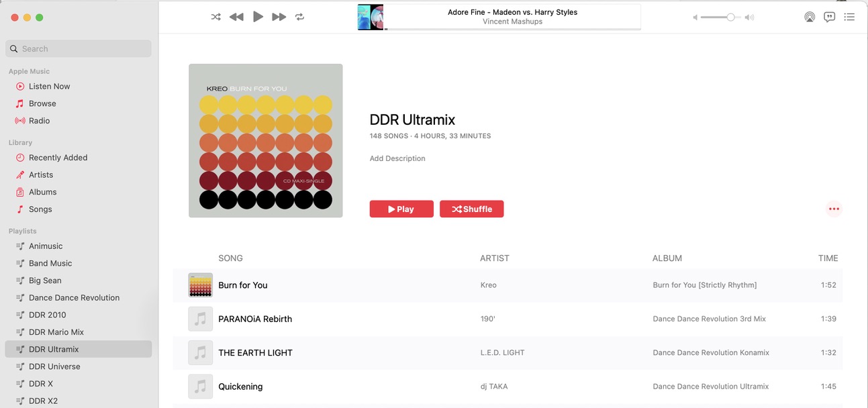The image size is (868, 408).
Task: Skip to previous track
Action: click(236, 17)
